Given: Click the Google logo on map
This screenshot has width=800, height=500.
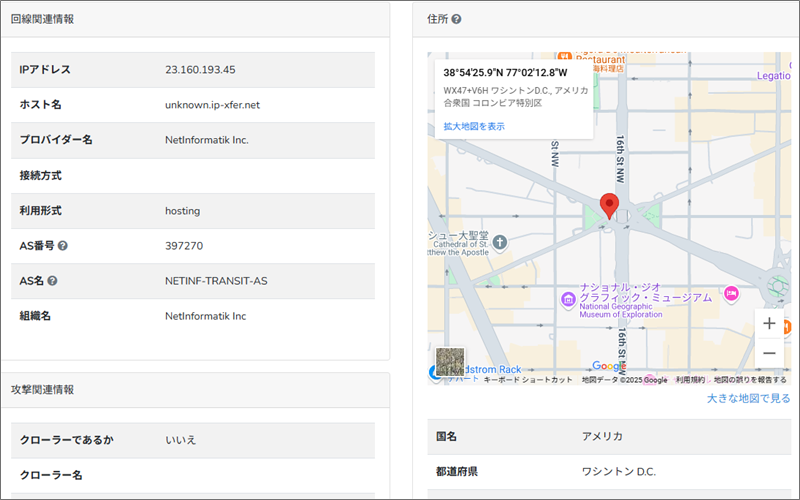Looking at the screenshot, I should tap(609, 366).
